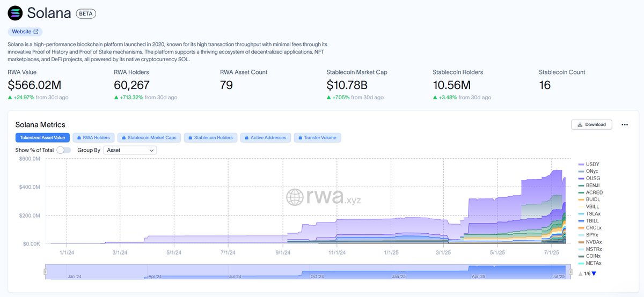
Task: Click NVDAx legend entry
Action: (590, 242)
